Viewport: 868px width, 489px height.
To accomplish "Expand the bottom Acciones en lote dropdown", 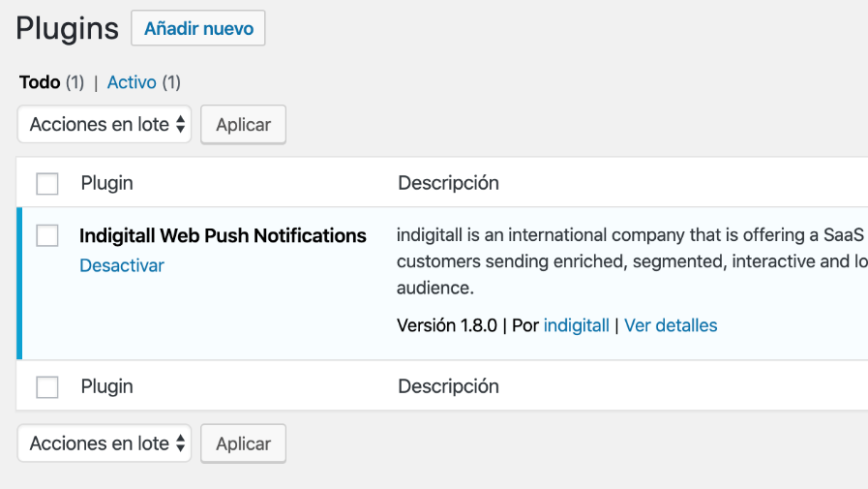I will [105, 443].
